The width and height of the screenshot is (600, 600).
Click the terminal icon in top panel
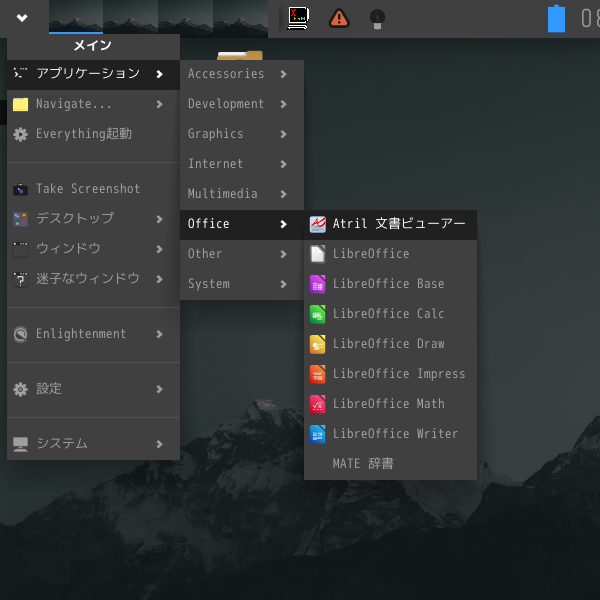[297, 17]
